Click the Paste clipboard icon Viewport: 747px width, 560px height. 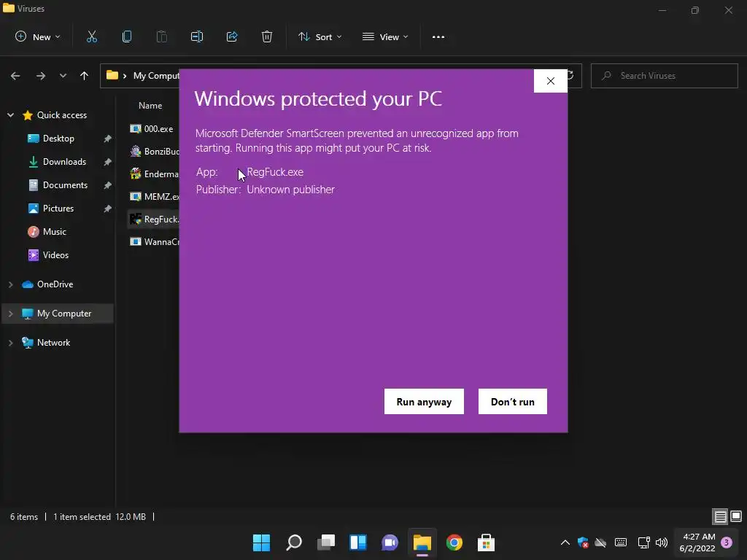click(x=161, y=36)
